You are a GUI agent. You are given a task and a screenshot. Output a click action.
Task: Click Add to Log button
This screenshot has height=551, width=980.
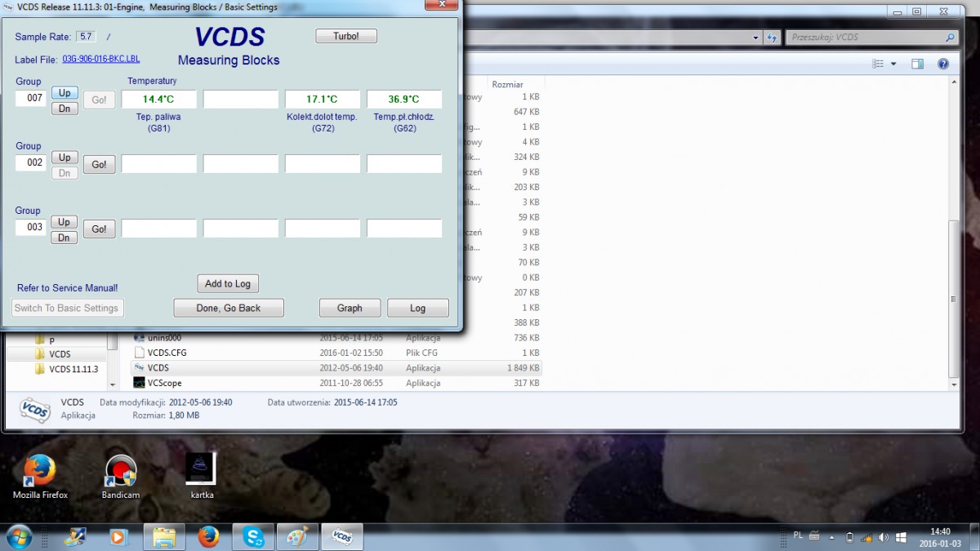click(228, 284)
